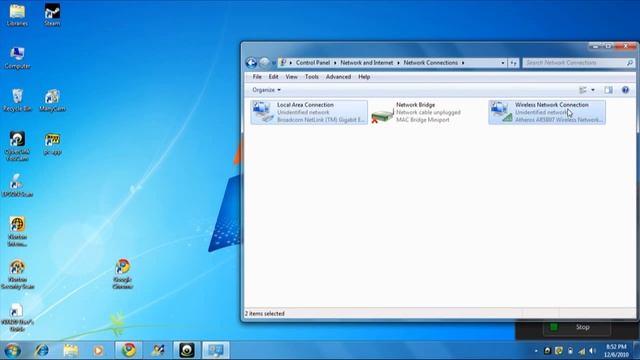Open the Edit menu
The height and width of the screenshot is (360, 640).
click(273, 77)
